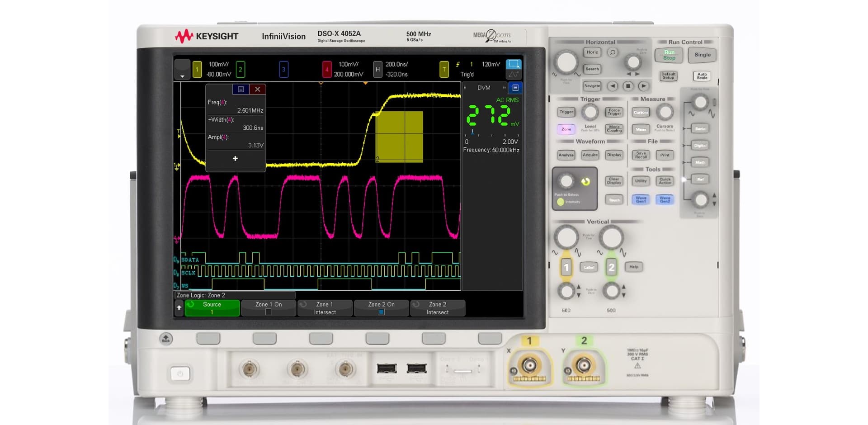Open the green Source 1 softkey selector
Viewport: 868px width, 425px height.
[212, 308]
